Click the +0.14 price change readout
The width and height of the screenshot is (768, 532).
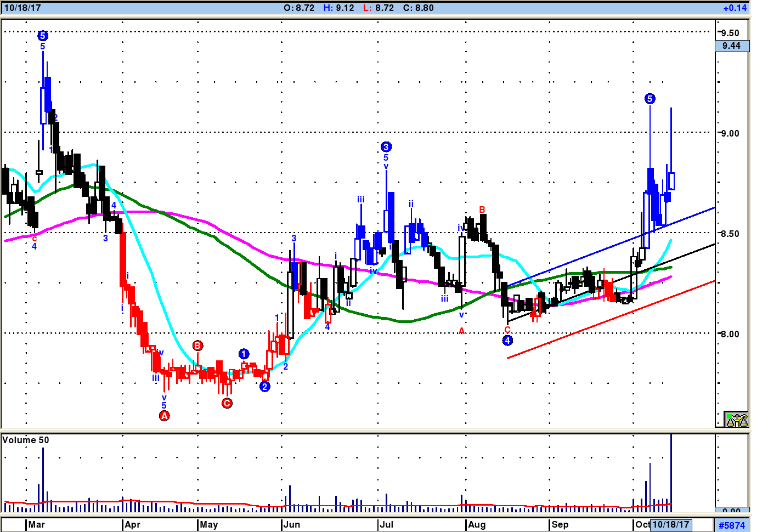click(x=735, y=8)
